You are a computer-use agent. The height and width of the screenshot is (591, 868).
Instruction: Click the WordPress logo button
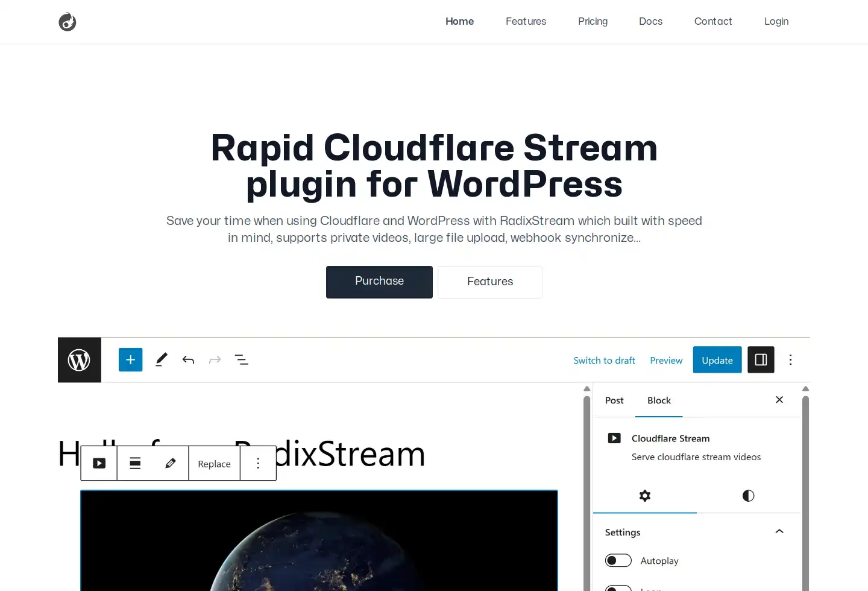[x=80, y=360]
